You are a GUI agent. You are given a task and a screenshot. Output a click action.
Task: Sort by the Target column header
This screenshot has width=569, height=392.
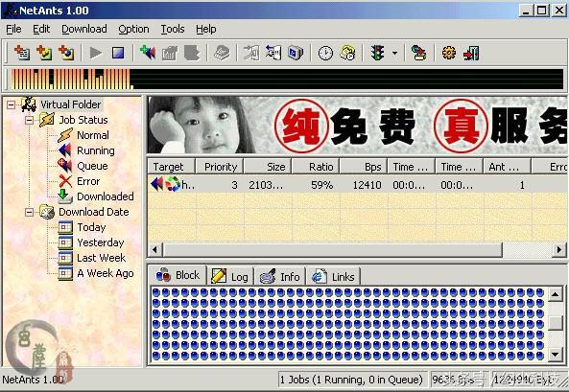pos(172,167)
